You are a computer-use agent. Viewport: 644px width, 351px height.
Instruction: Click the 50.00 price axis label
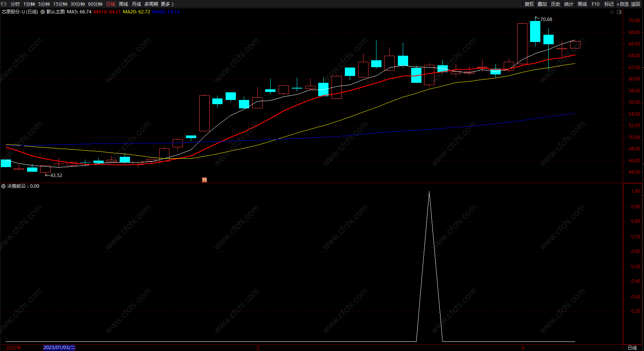pyautogui.click(x=634, y=137)
